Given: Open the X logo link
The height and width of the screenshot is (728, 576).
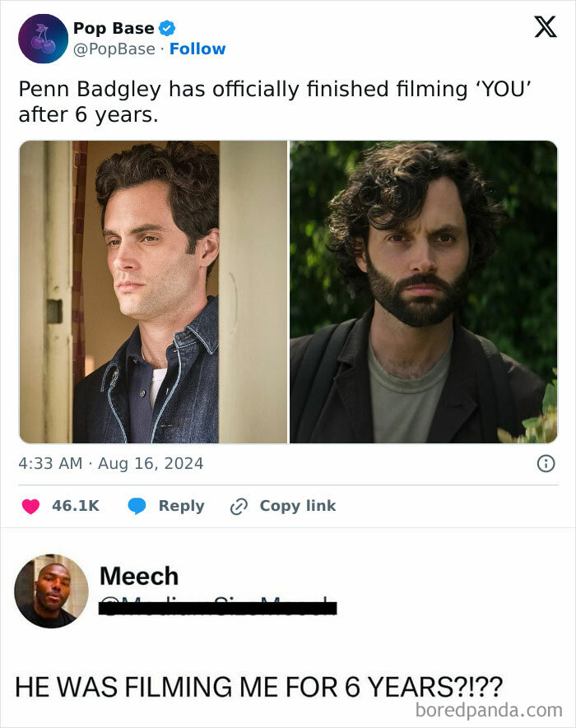Looking at the screenshot, I should pos(545,28).
